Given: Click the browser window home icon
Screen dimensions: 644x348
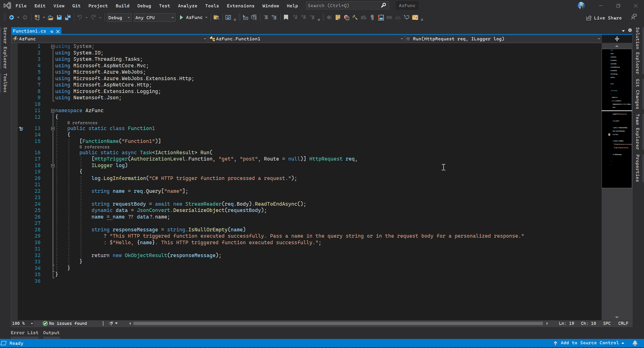Looking at the screenshot, I should (228, 17).
